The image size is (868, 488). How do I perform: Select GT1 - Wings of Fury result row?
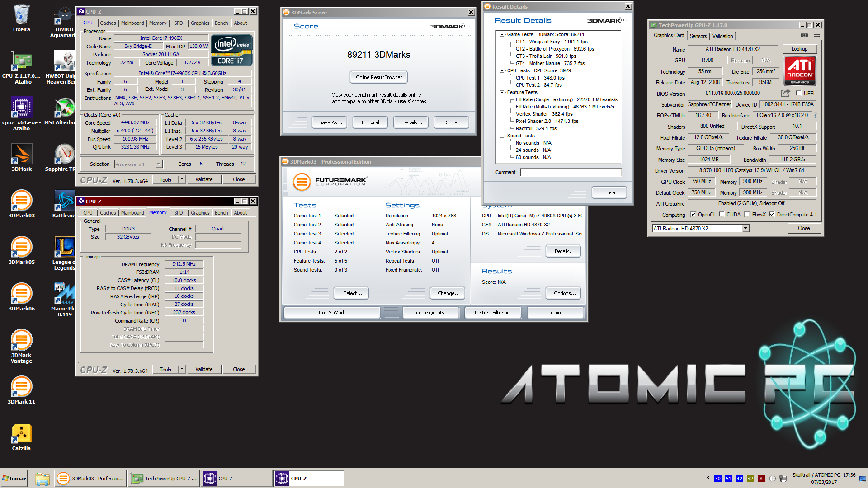[552, 42]
